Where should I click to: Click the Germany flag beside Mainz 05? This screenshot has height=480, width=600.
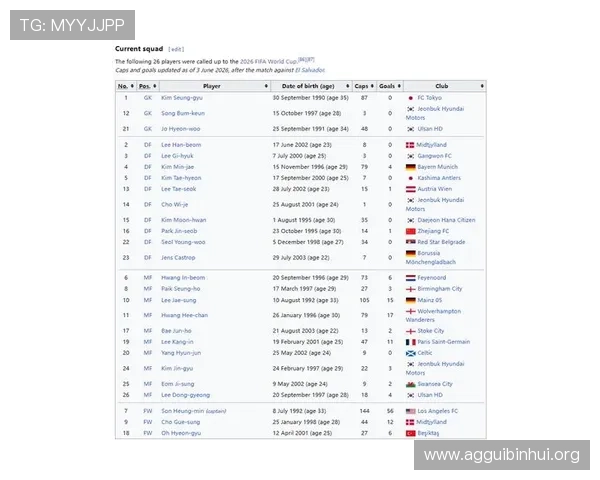click(x=411, y=300)
